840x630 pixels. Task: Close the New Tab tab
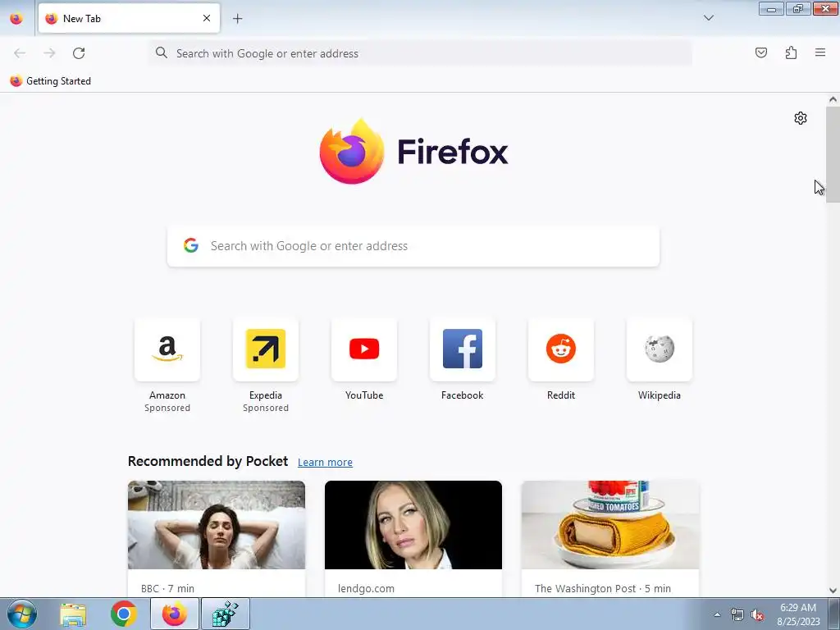pyautogui.click(x=207, y=18)
